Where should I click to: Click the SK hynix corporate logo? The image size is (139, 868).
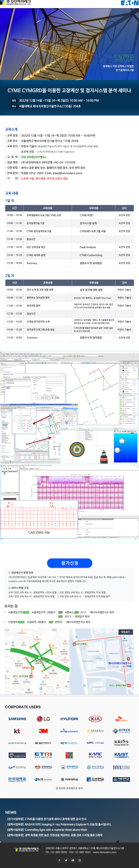point(121,719)
